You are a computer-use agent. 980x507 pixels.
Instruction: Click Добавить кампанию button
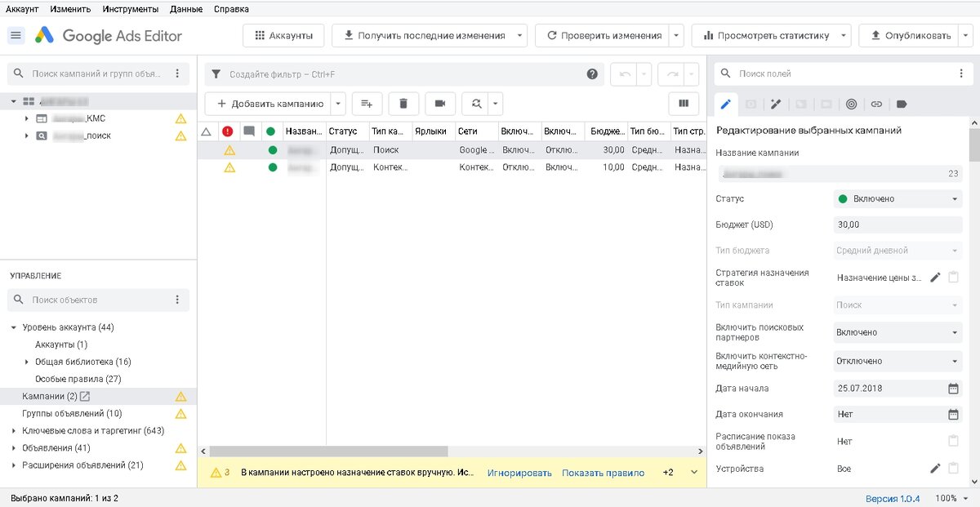[x=269, y=104]
